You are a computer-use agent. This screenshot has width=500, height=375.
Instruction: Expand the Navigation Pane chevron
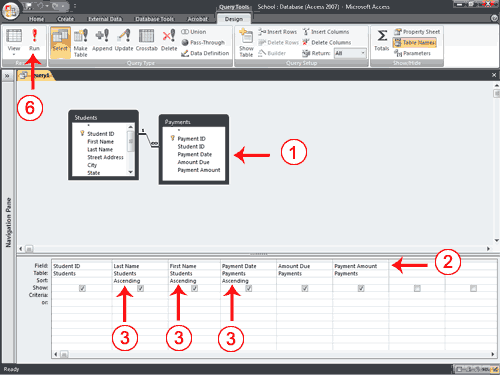pyautogui.click(x=7, y=76)
